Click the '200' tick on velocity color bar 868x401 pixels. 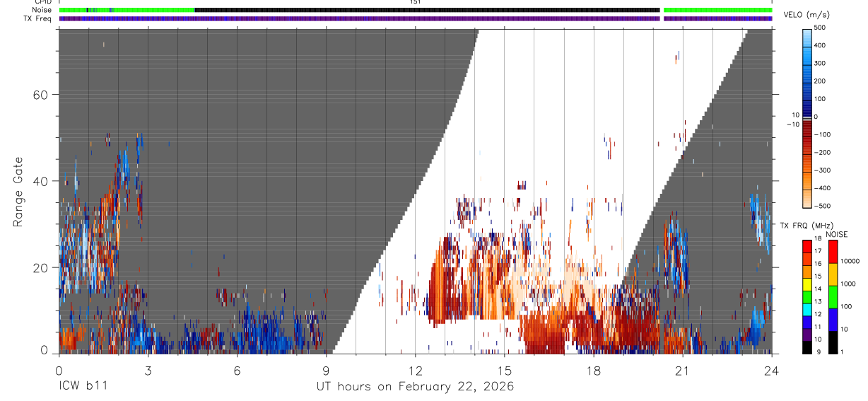[x=821, y=81]
